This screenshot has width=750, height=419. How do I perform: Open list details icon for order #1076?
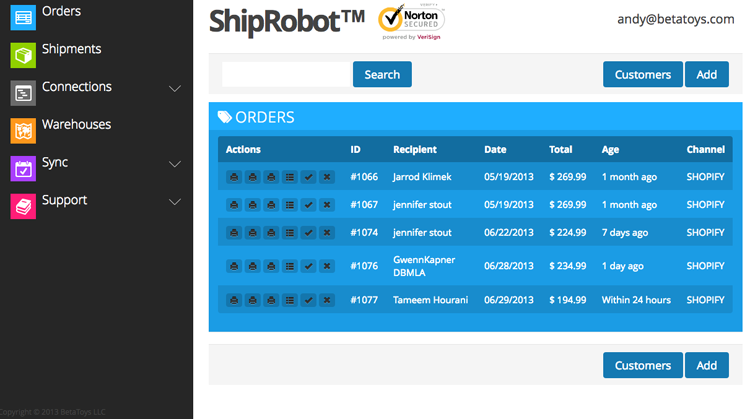tap(290, 266)
